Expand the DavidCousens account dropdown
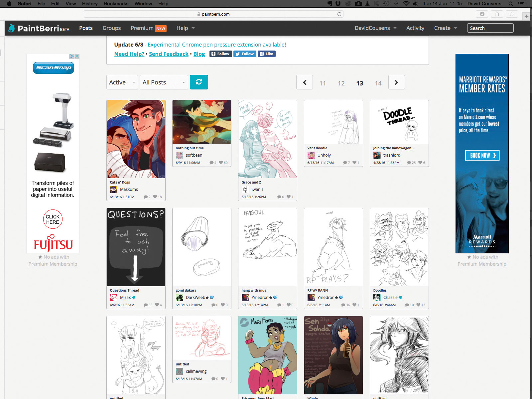The height and width of the screenshot is (399, 532). point(376,28)
